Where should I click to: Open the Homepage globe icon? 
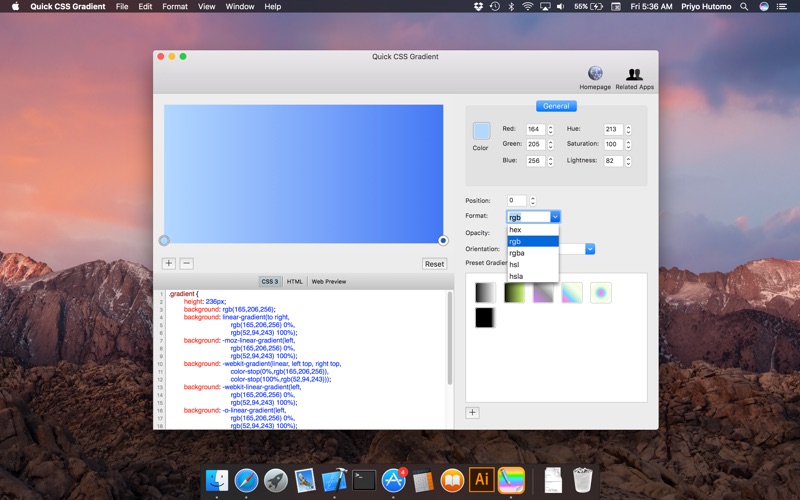coord(595,74)
